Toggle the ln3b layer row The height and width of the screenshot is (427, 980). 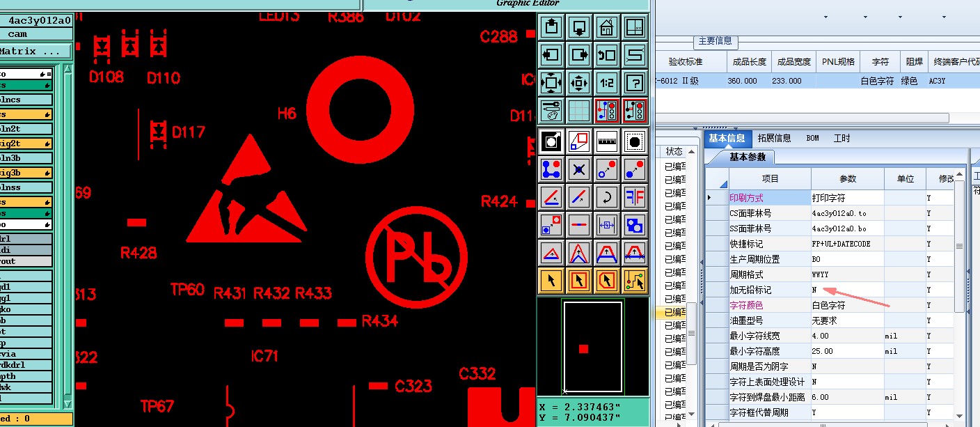click(26, 158)
